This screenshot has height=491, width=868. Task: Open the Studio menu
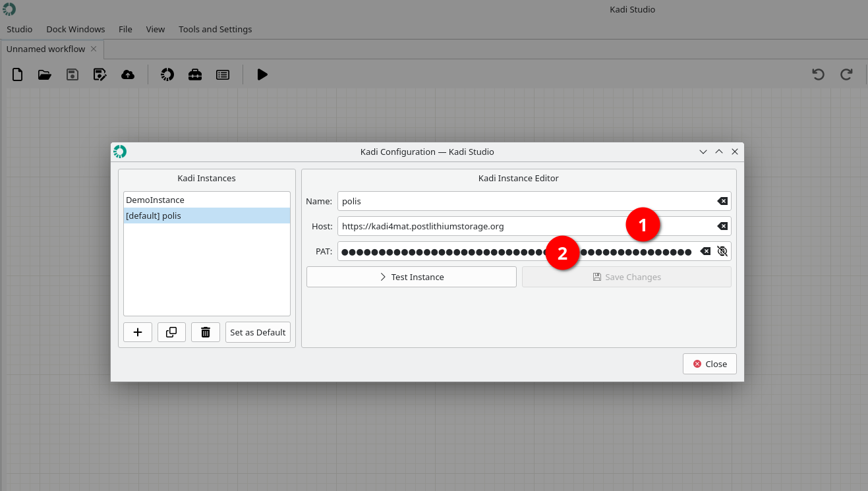[x=20, y=29]
